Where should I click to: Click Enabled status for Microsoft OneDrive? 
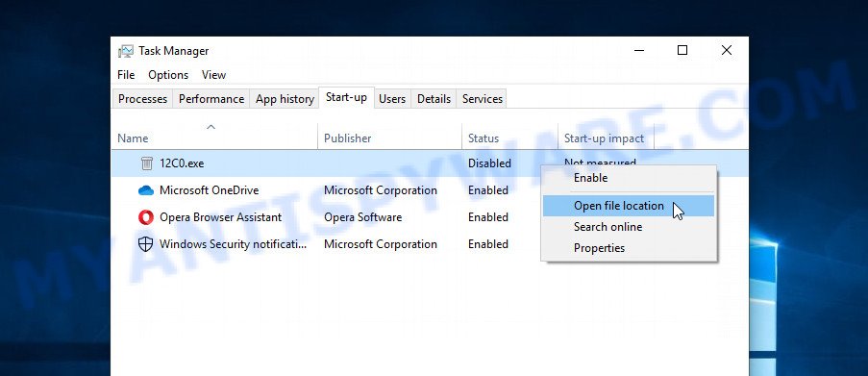tap(488, 190)
